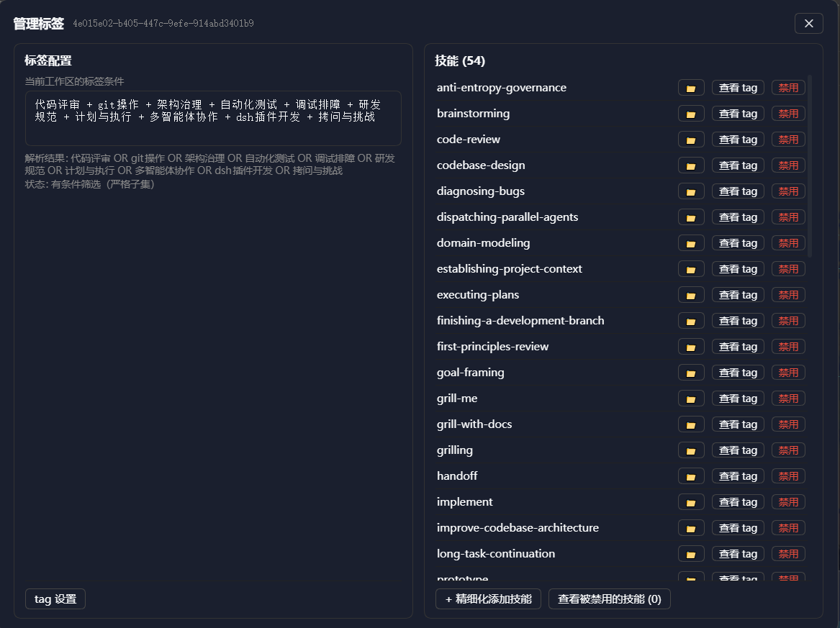Viewport: 840px width, 628px height.
Task: Click the skills list scrollbar
Action: (809, 166)
